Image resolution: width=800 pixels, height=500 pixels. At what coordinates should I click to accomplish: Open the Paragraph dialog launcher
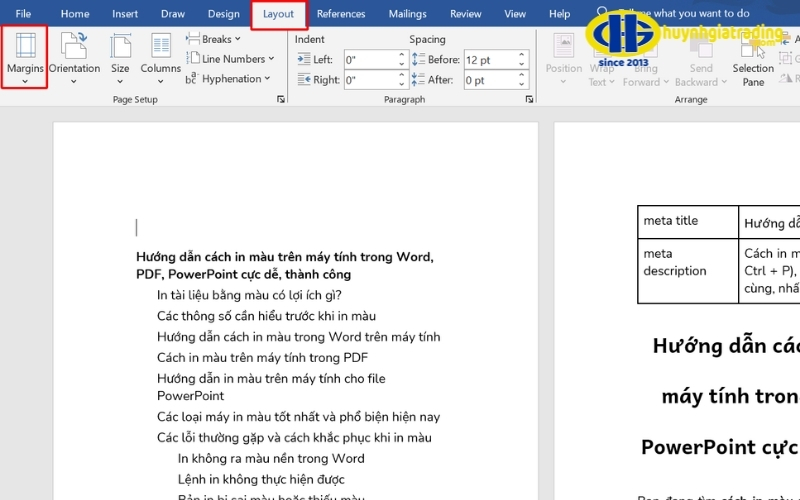tap(529, 99)
